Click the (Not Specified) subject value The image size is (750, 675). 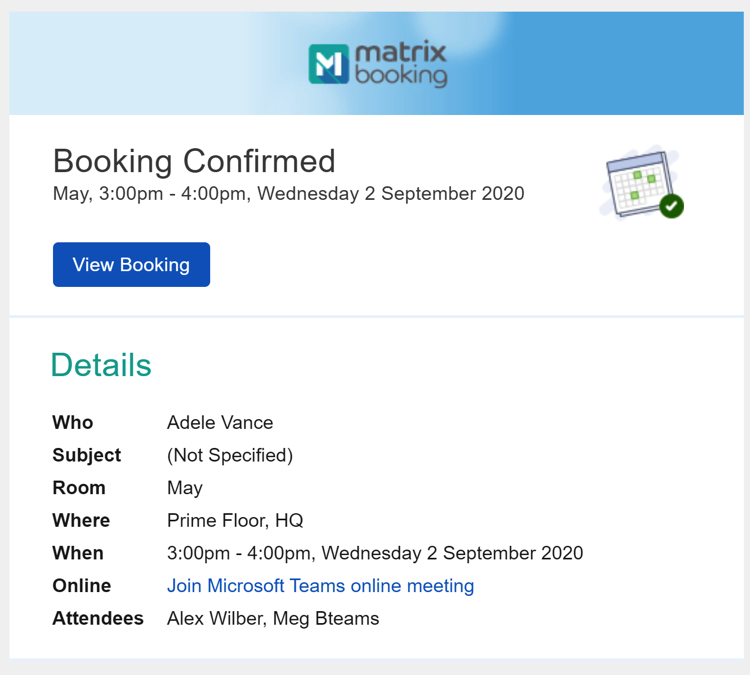230,456
